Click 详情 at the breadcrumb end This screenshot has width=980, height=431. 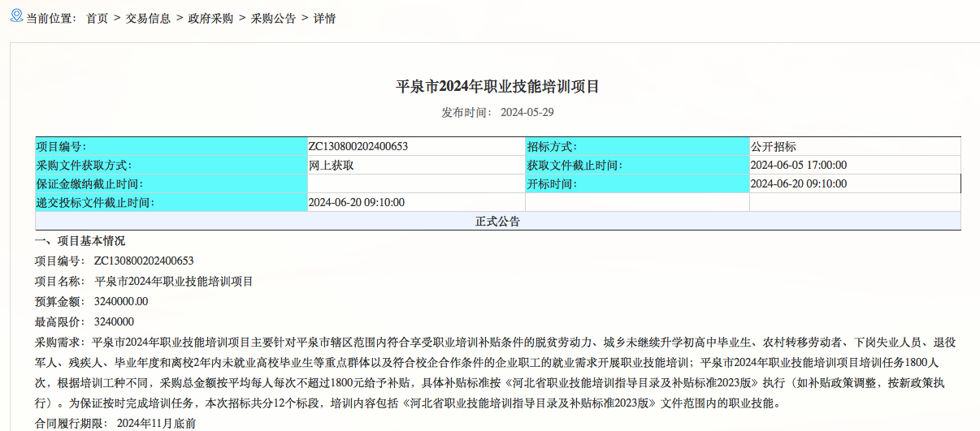(324, 19)
